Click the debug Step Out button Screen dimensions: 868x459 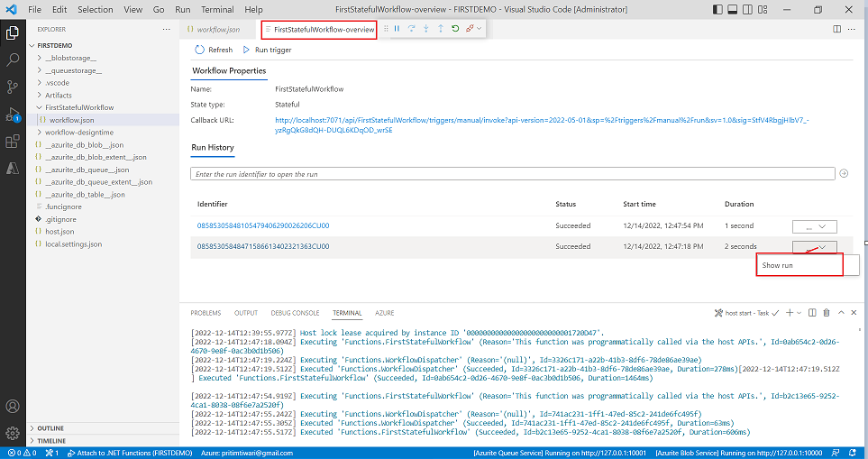coord(441,29)
